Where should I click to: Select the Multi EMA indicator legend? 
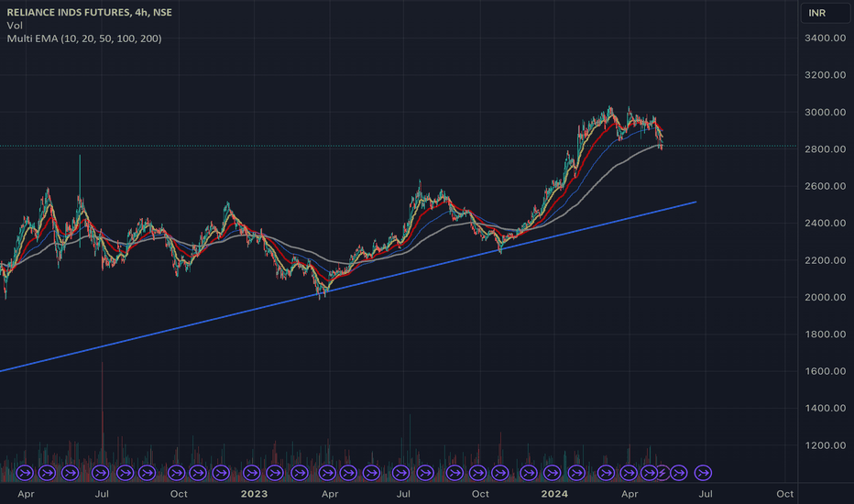tap(84, 38)
